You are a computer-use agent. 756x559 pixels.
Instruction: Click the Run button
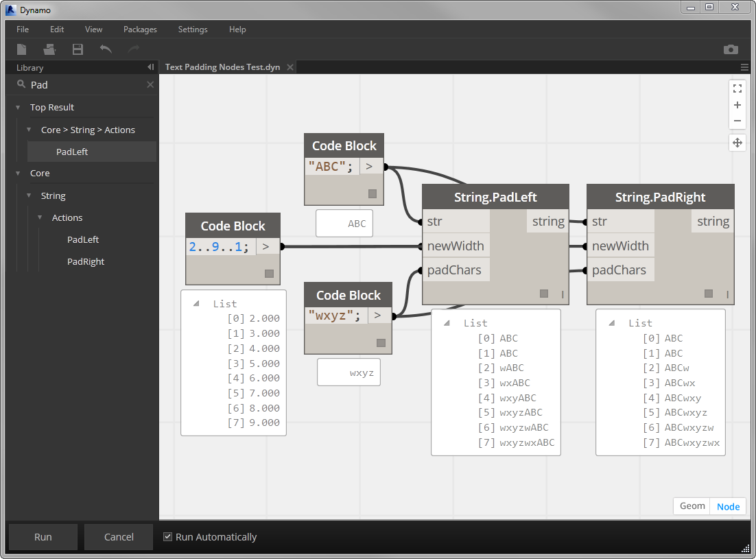[x=43, y=536]
